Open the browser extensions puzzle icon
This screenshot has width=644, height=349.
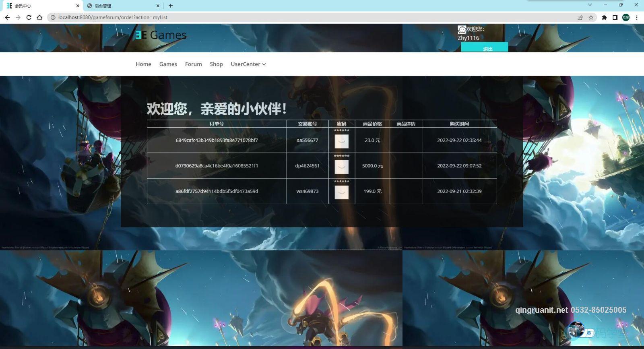coord(604,17)
